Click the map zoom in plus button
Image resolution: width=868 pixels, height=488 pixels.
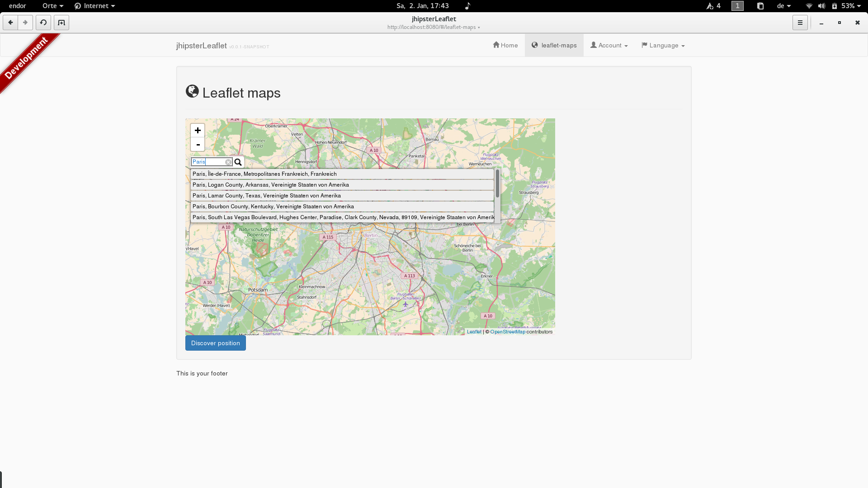tap(198, 131)
